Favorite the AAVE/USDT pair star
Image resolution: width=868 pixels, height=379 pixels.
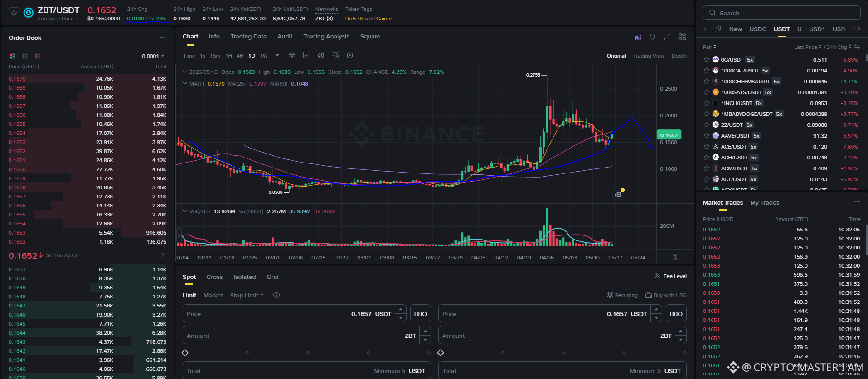(x=706, y=135)
